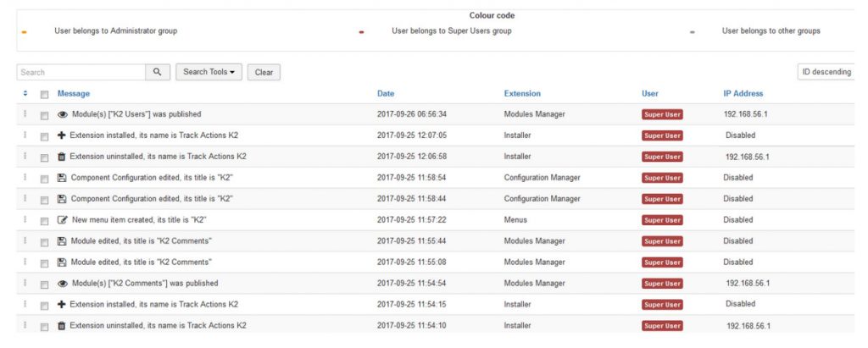Click Modules Manager on 11:55:08 row

point(534,262)
